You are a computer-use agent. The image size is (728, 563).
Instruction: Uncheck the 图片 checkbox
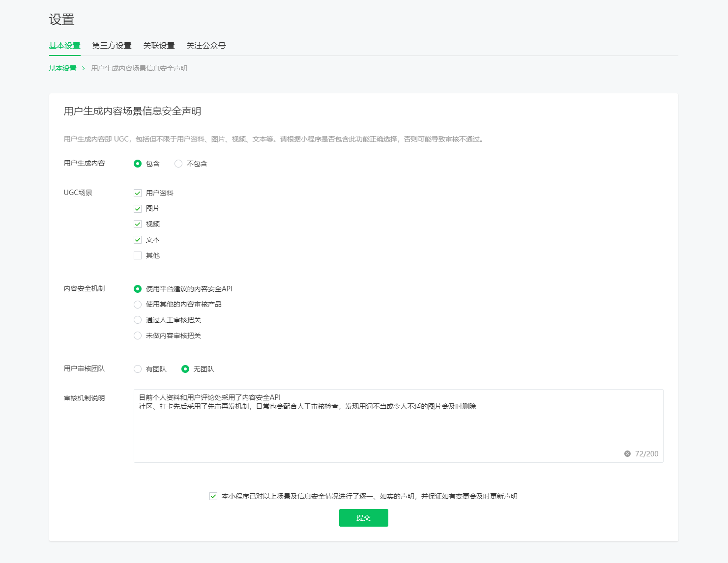[x=138, y=209]
